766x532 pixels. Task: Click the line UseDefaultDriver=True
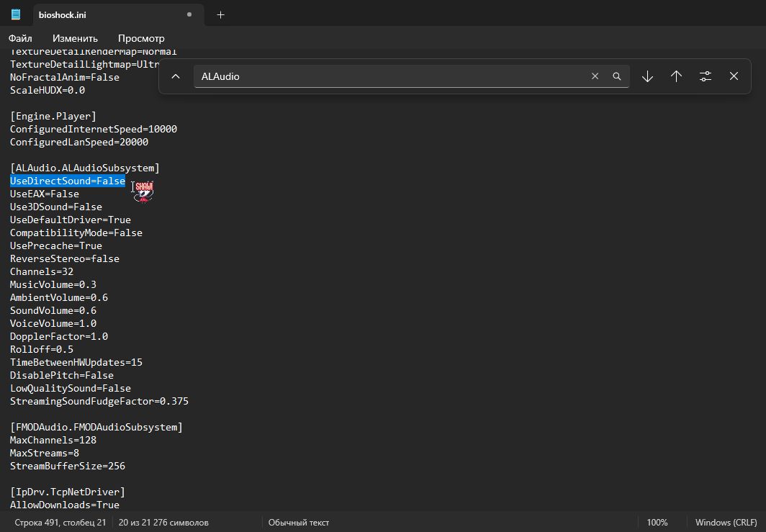pyautogui.click(x=71, y=220)
